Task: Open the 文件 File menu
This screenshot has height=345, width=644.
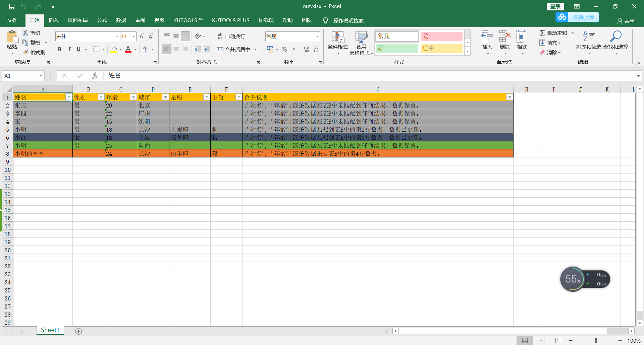Action: (12, 20)
